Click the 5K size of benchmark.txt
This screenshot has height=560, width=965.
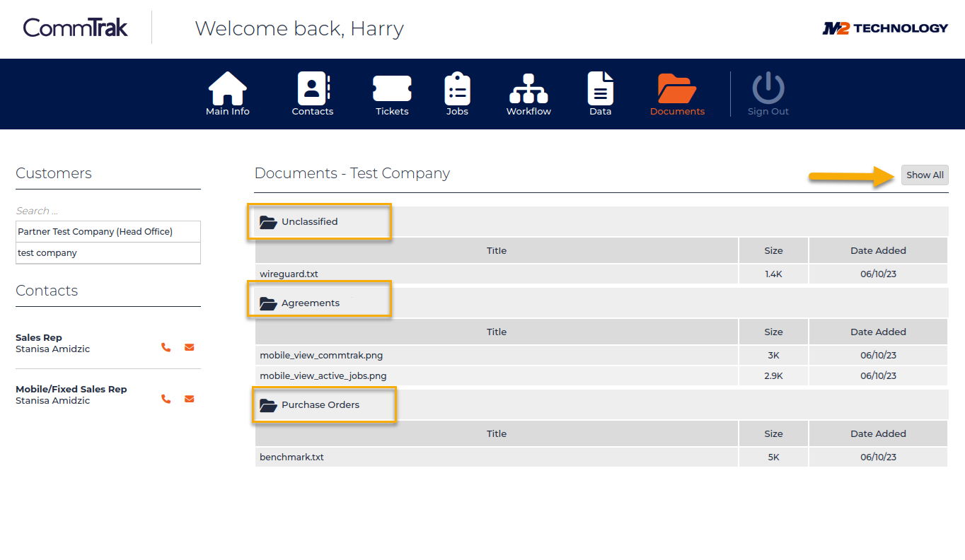[773, 457]
